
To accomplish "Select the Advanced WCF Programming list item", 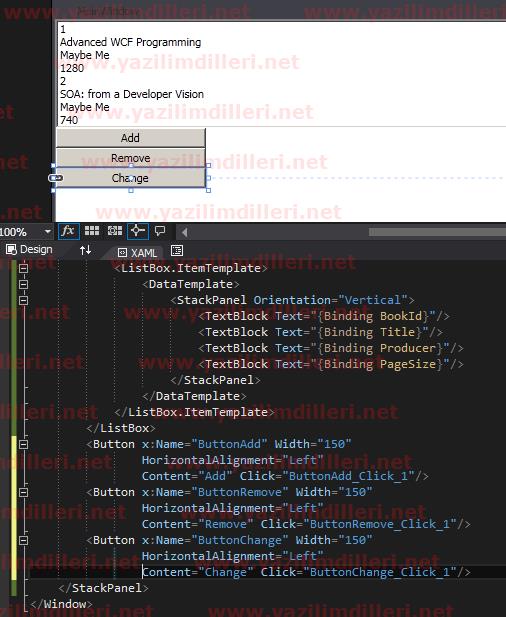I will pyautogui.click(x=131, y=42).
